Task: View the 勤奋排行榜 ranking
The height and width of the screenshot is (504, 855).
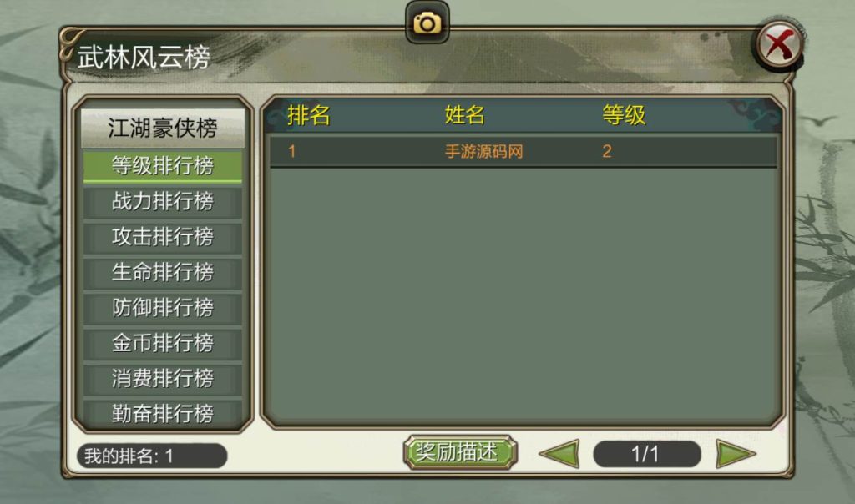Action: [163, 413]
